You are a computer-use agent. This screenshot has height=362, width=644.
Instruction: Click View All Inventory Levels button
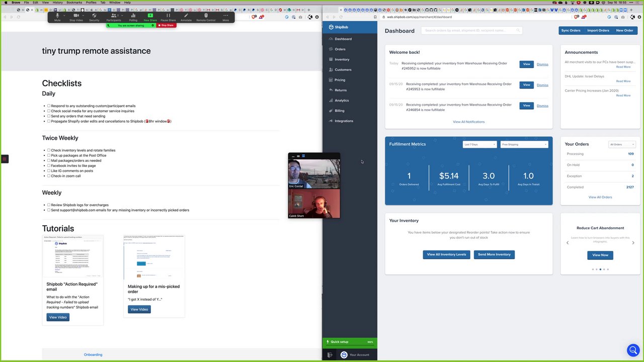click(446, 254)
